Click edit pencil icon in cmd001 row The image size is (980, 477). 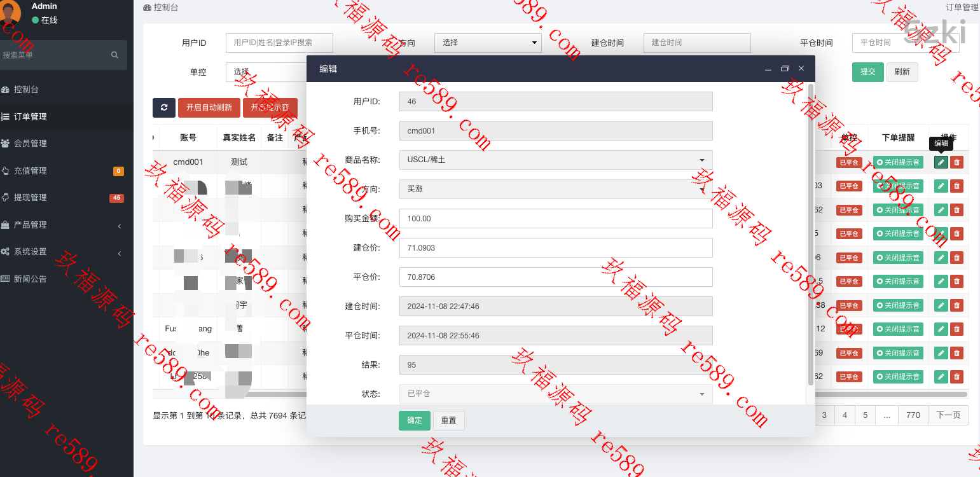(941, 162)
